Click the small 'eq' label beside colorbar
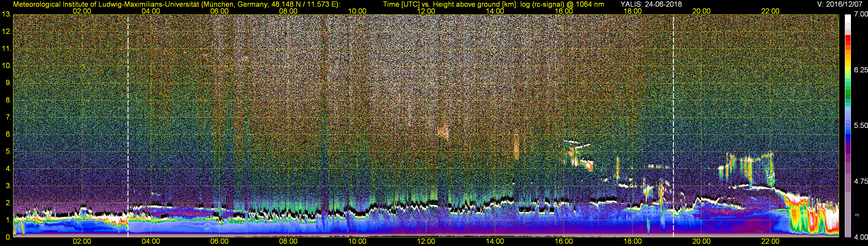Screen dimensions: 868x246 857,215
